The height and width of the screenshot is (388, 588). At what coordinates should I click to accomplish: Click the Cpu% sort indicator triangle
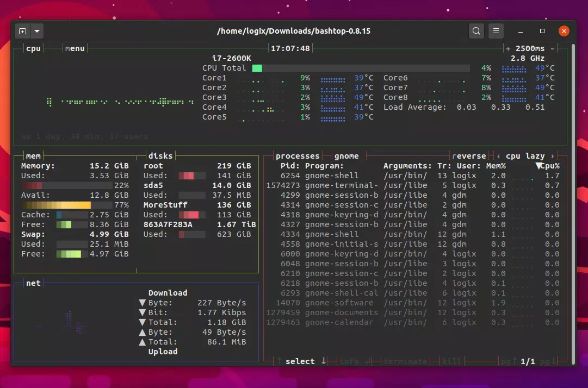click(539, 166)
